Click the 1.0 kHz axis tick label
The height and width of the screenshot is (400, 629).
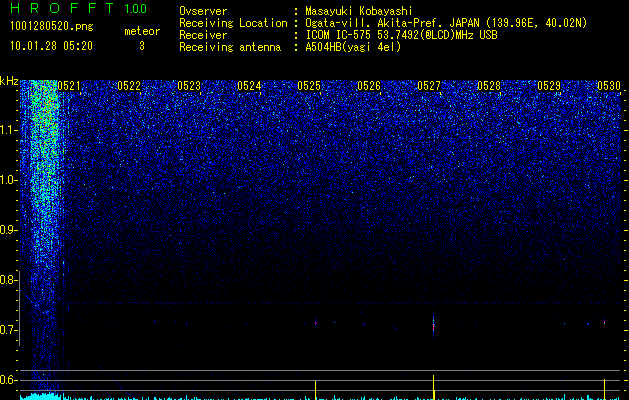(x=9, y=180)
